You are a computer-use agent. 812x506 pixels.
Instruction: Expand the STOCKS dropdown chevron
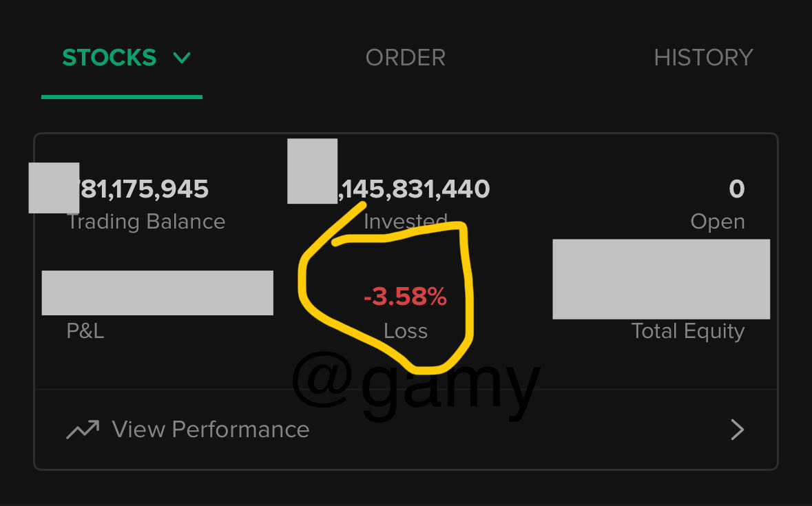[x=182, y=58]
